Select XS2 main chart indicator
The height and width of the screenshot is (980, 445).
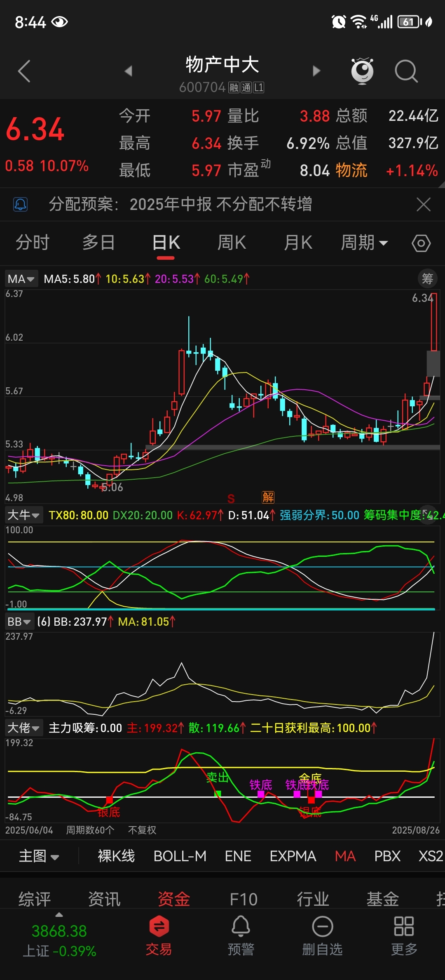tap(431, 856)
